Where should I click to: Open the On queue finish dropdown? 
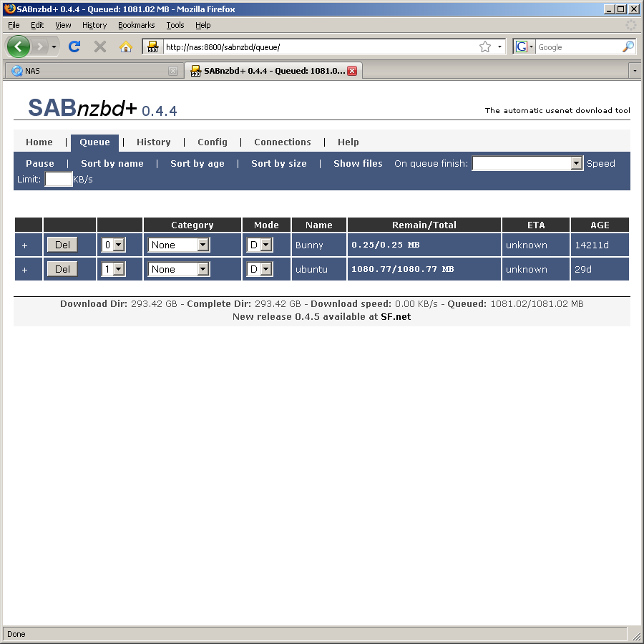pos(527,163)
